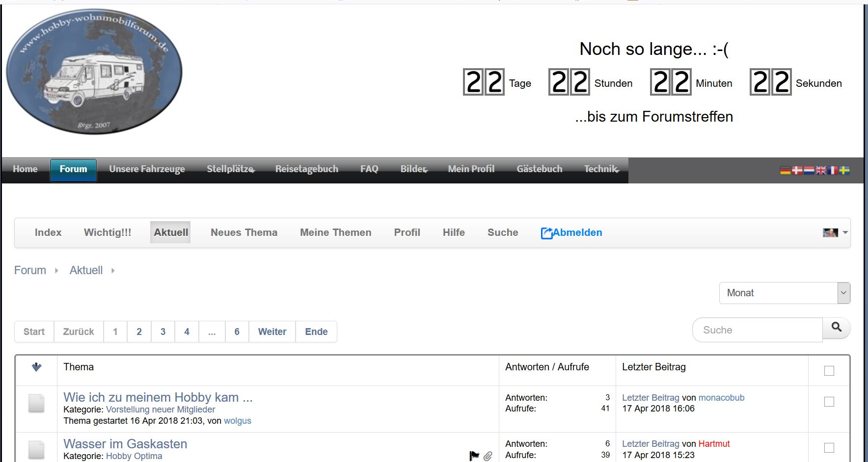
Task: Open the Reisetagebuch menu item
Action: (306, 169)
